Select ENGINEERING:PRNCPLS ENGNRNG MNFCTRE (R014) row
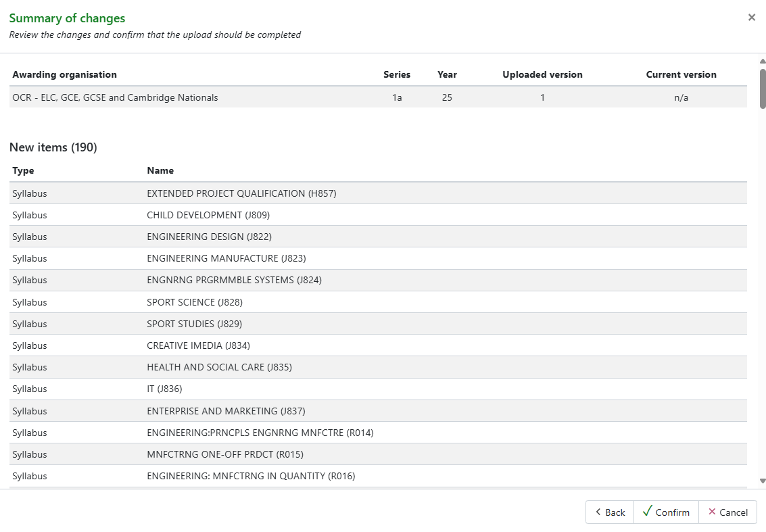Image resolution: width=766 pixels, height=532 pixels. [x=378, y=433]
